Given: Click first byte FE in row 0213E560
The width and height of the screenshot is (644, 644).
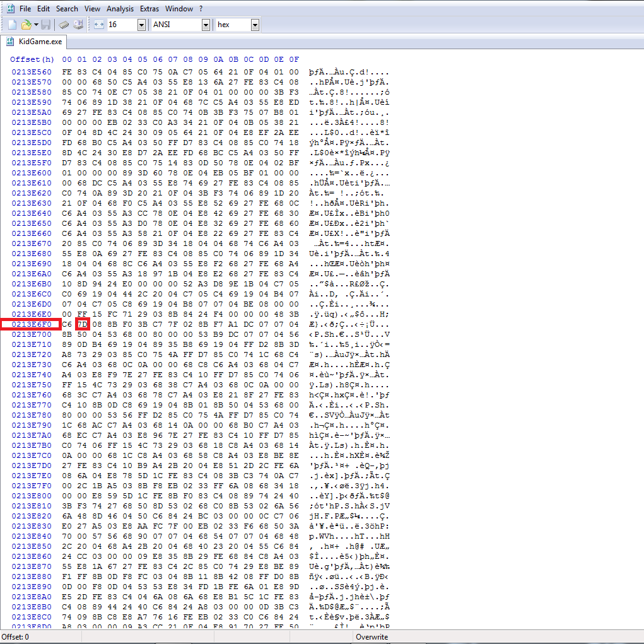Looking at the screenshot, I should (66, 73).
